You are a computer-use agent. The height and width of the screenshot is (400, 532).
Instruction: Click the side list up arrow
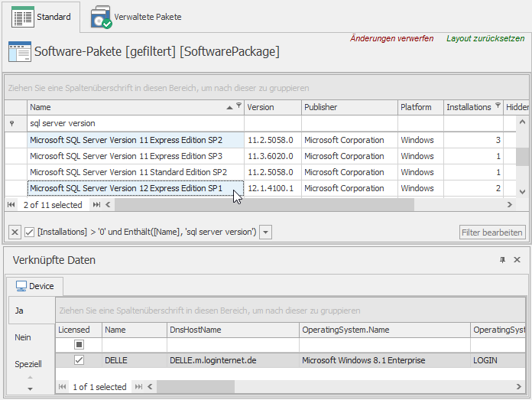(x=31, y=377)
